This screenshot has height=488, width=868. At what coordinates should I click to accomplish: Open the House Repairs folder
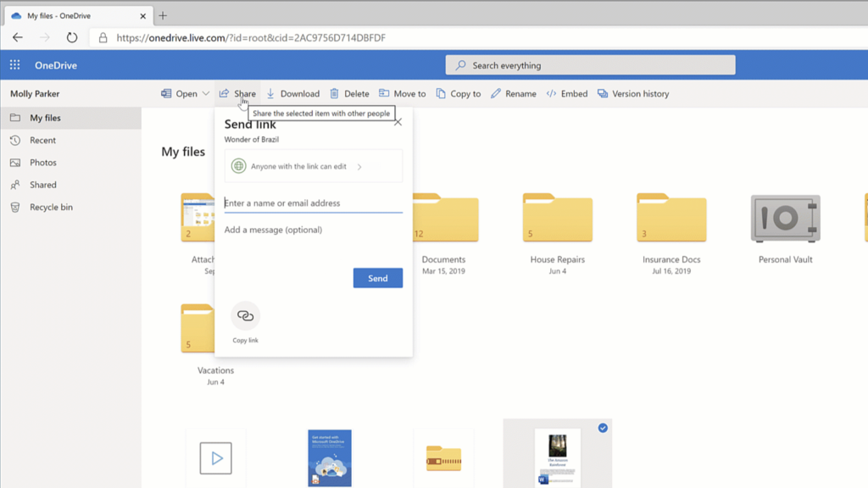(x=558, y=218)
